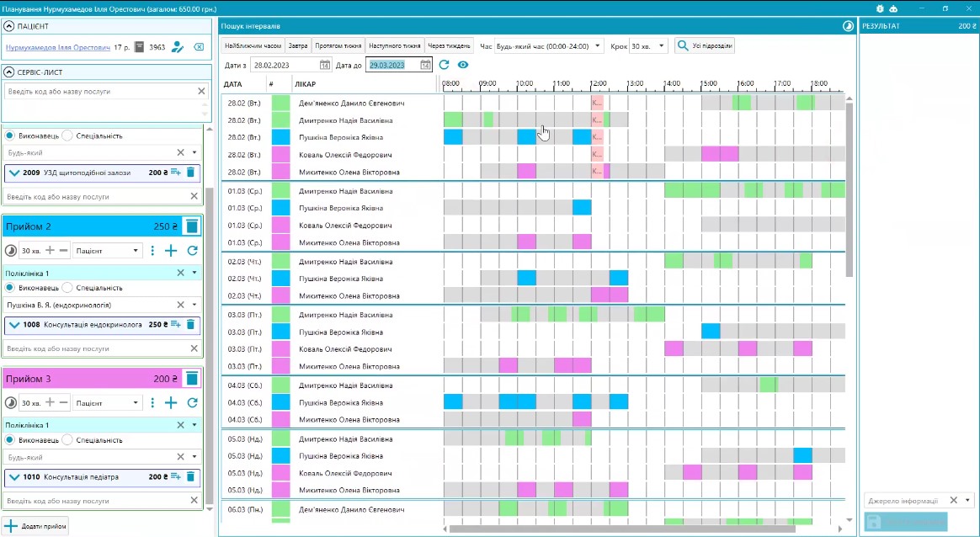The width and height of the screenshot is (980, 537).
Task: Open the calendar for 'Дата з'
Action: [325, 65]
